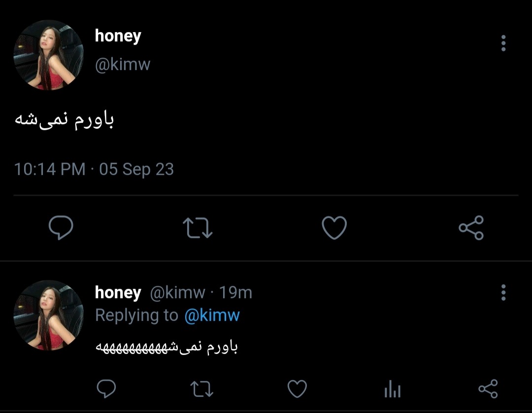Image resolution: width=532 pixels, height=413 pixels.
Task: Click the blue @kimw mention link
Action: (212, 315)
